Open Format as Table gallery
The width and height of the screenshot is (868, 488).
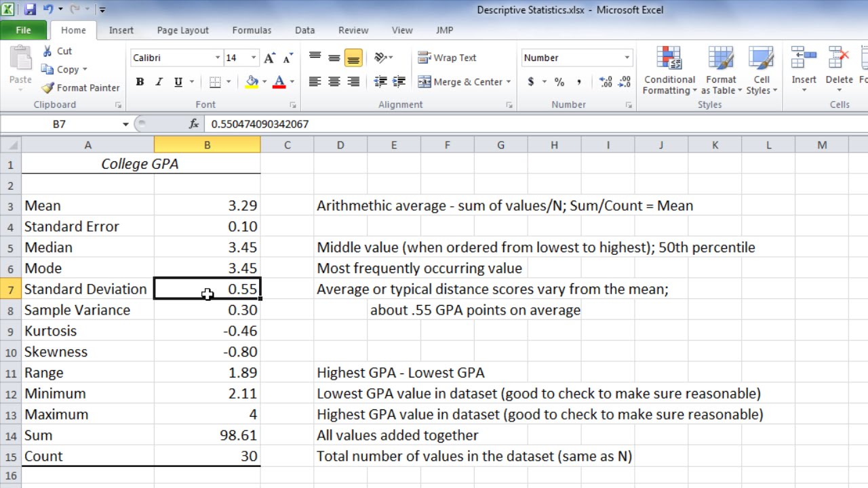pos(721,70)
